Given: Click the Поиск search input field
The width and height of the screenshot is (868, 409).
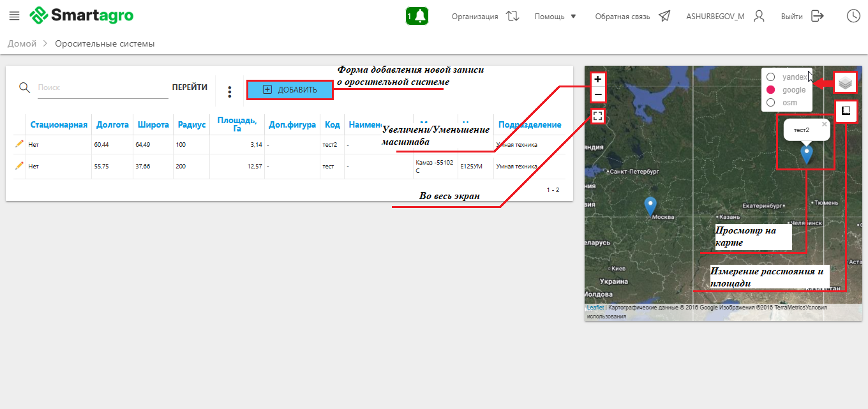Looking at the screenshot, I should [x=102, y=87].
